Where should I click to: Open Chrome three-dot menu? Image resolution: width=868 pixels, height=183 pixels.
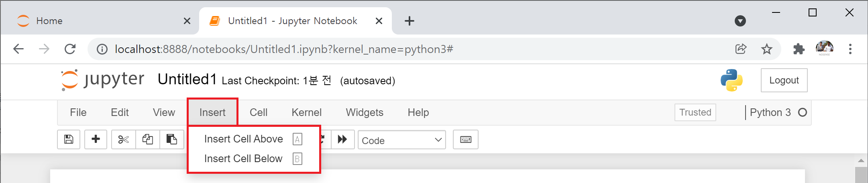point(850,49)
